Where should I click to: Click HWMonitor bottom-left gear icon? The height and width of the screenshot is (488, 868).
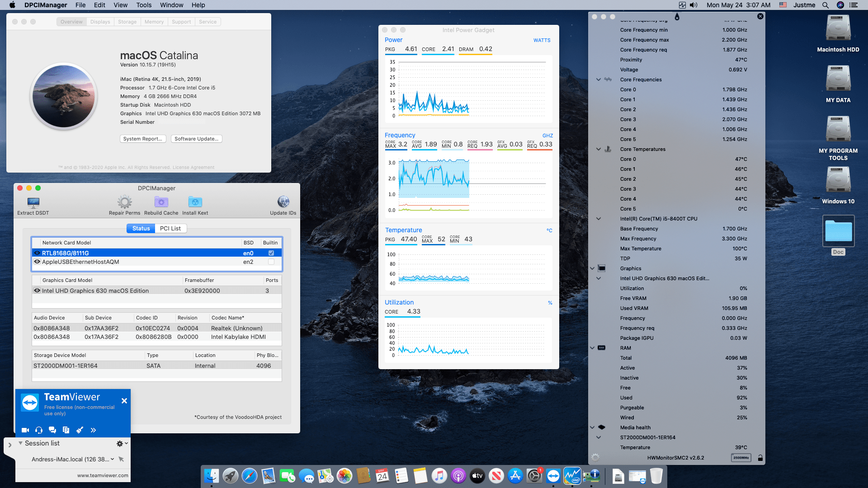pyautogui.click(x=595, y=458)
